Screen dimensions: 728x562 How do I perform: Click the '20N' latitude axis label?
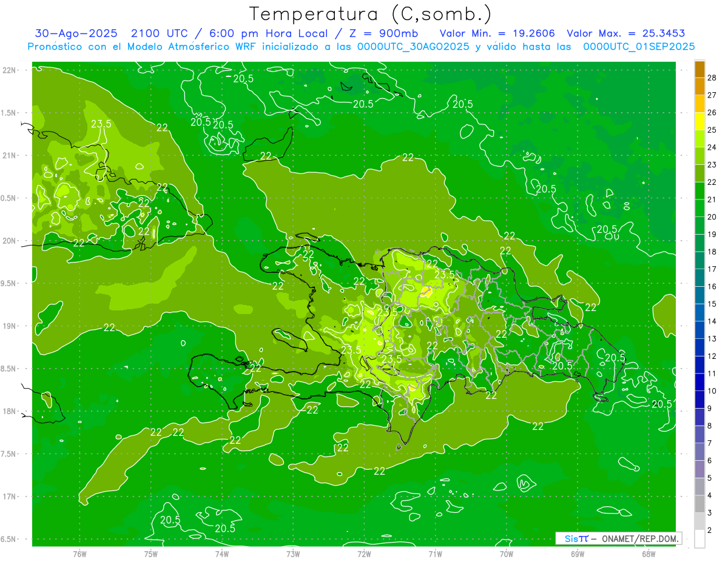click(10, 241)
